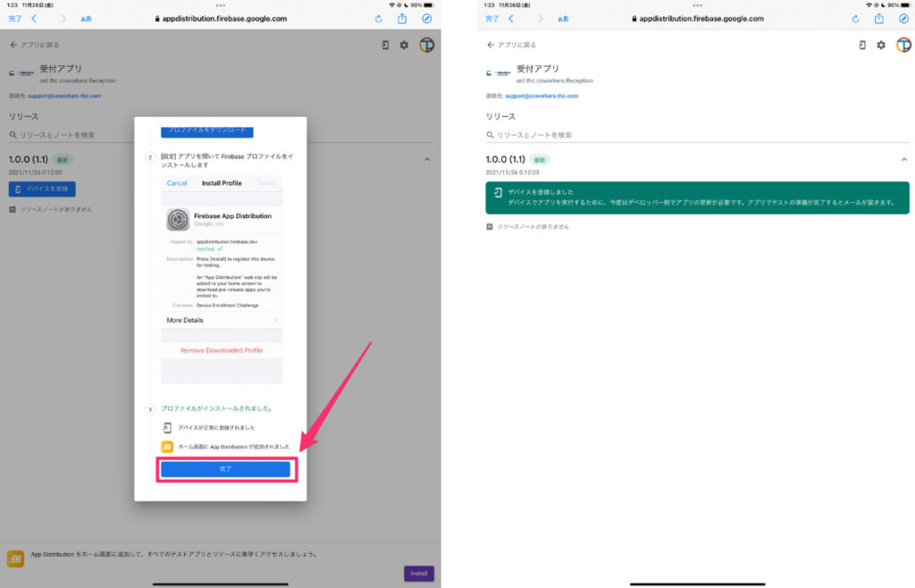Tap デバイスを登録 button in left page

pyautogui.click(x=42, y=189)
